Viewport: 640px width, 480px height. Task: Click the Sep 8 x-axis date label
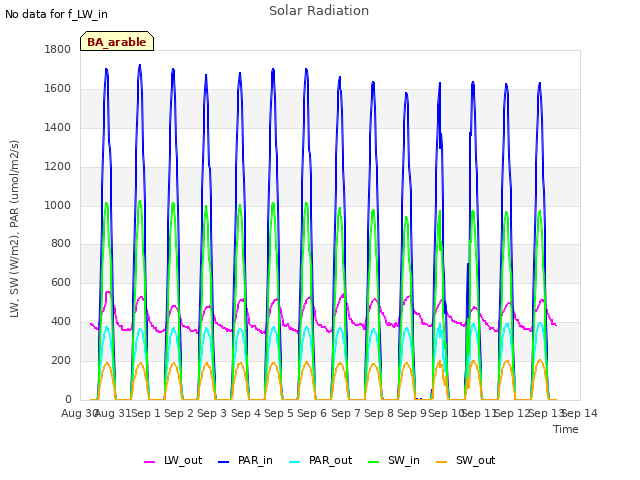click(x=379, y=413)
